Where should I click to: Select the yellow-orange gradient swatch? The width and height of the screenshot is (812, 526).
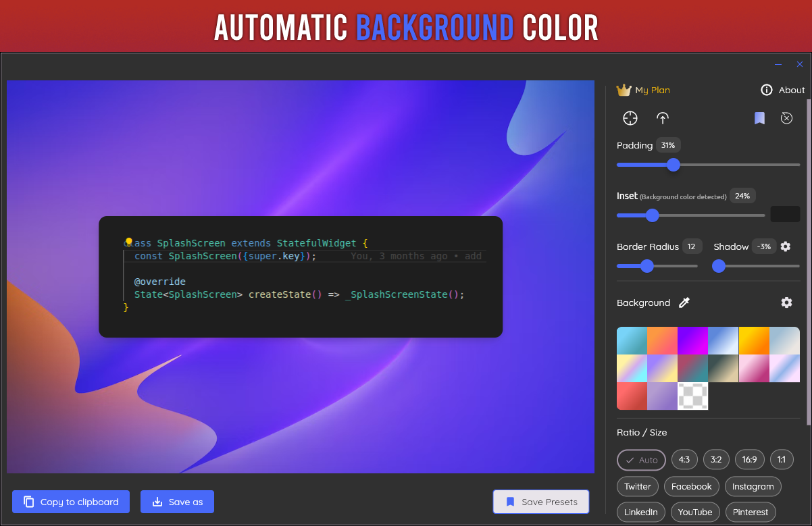754,340
